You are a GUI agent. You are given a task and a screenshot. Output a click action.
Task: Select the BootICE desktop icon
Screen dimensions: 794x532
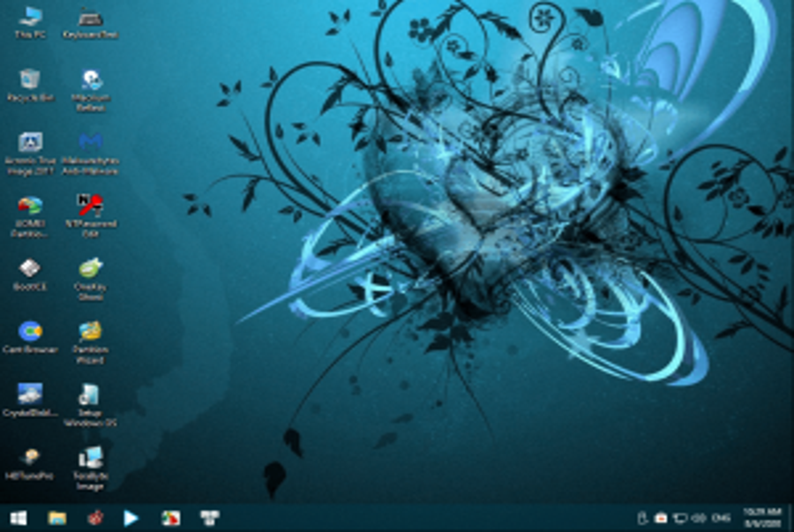[30, 274]
